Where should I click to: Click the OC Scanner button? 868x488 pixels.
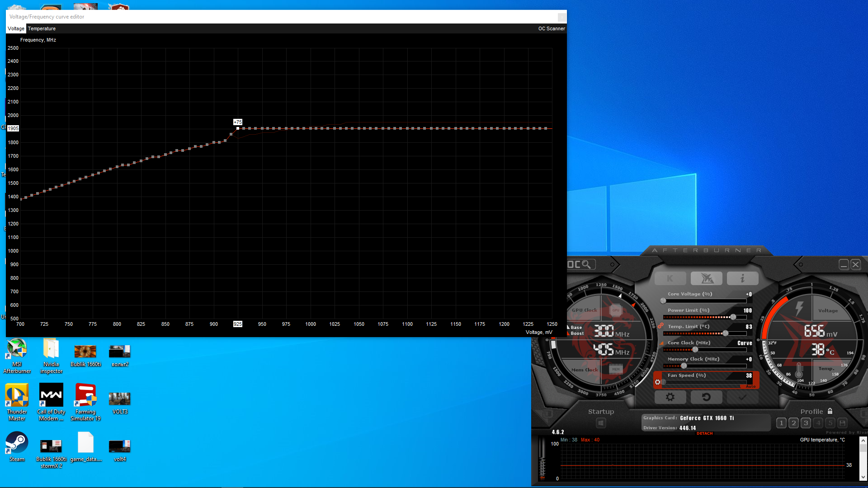click(551, 28)
